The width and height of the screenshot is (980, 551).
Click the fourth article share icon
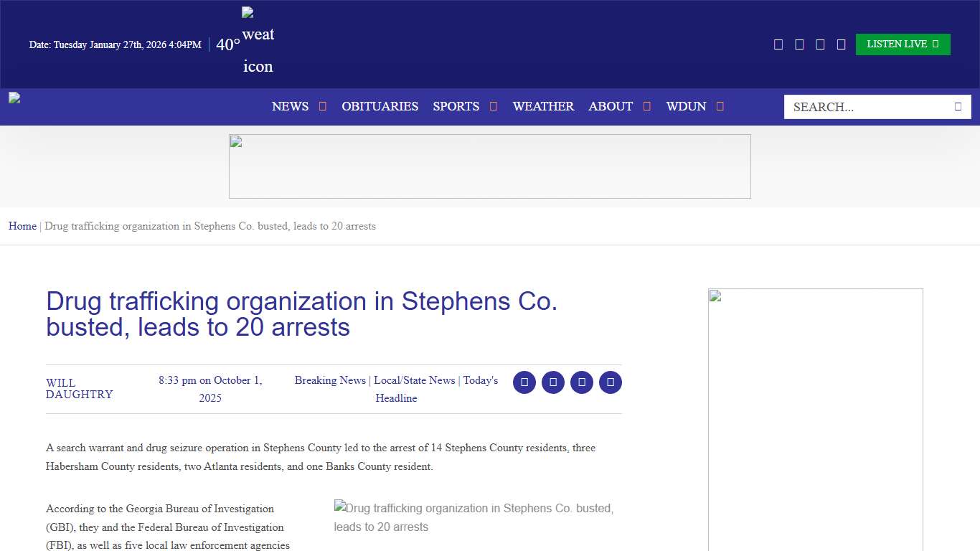(611, 382)
